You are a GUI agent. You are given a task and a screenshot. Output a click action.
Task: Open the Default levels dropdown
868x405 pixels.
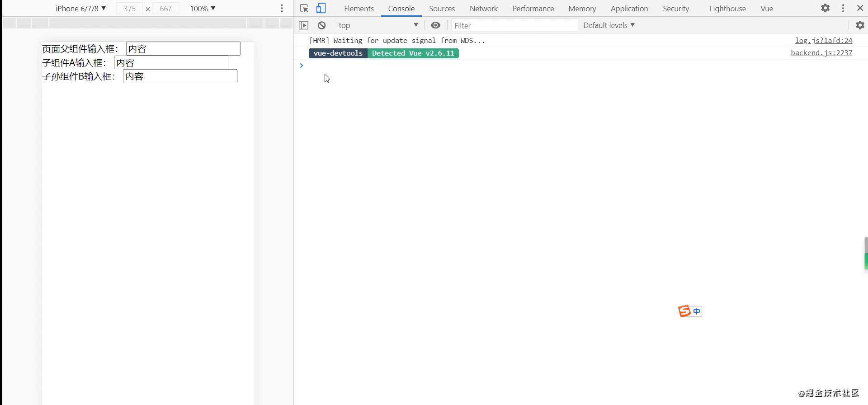click(x=609, y=25)
